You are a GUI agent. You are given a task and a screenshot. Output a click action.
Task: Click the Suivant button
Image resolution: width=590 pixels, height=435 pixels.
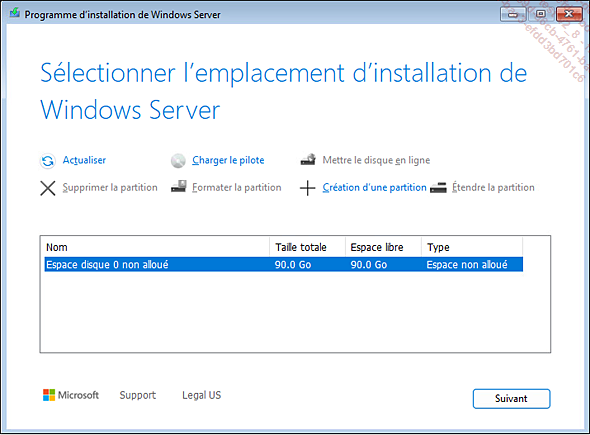(x=511, y=398)
